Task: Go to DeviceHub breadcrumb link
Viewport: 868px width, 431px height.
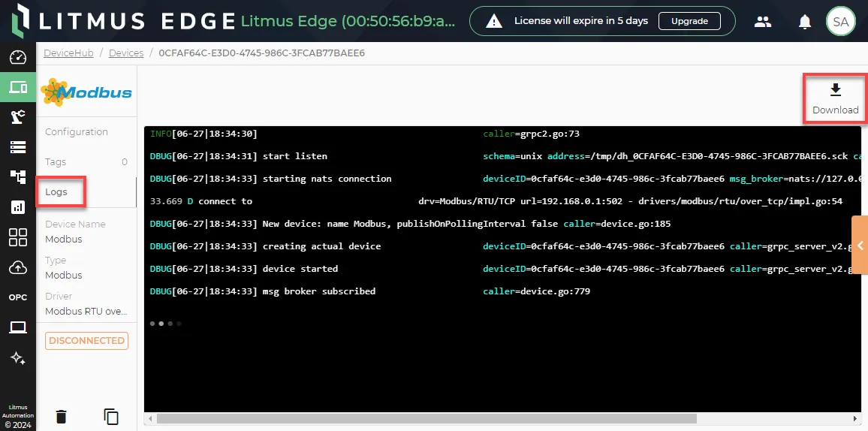Action: [68, 53]
